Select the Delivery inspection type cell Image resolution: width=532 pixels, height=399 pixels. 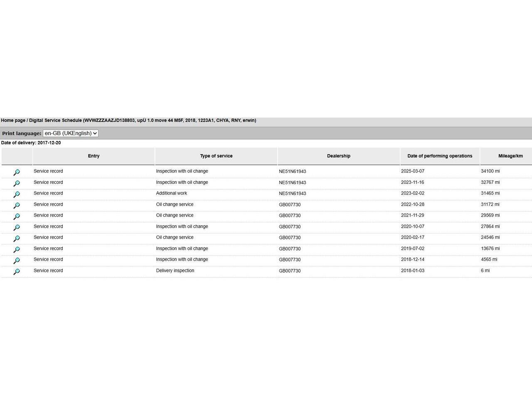click(175, 271)
